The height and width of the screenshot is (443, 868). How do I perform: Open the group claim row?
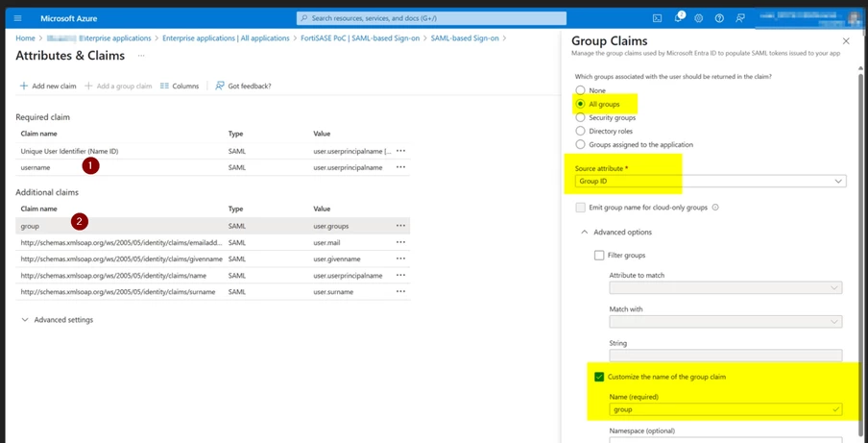pos(212,226)
